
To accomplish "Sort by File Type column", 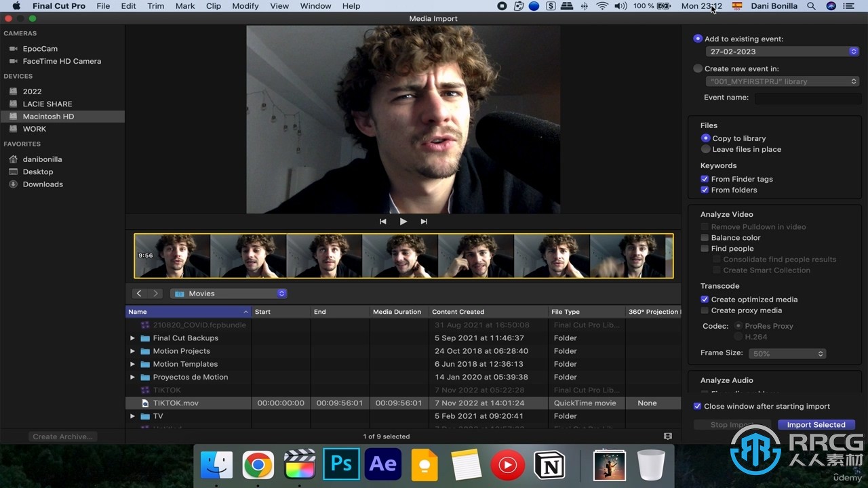I will pos(586,312).
